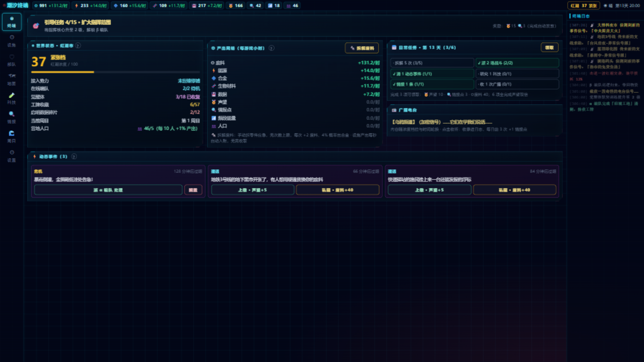Click the 广播电台 encrypted signal broadcast line

[x=442, y=122]
